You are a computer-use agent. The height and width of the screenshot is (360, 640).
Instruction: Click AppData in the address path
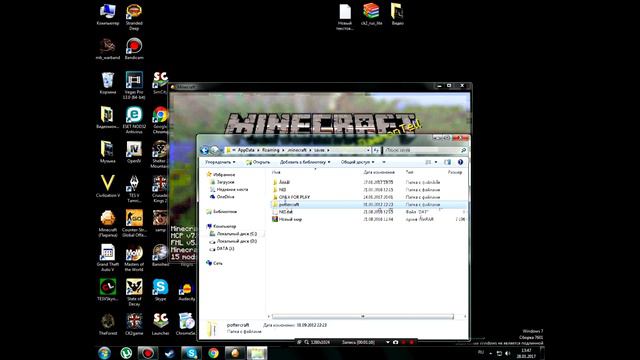pos(246,150)
